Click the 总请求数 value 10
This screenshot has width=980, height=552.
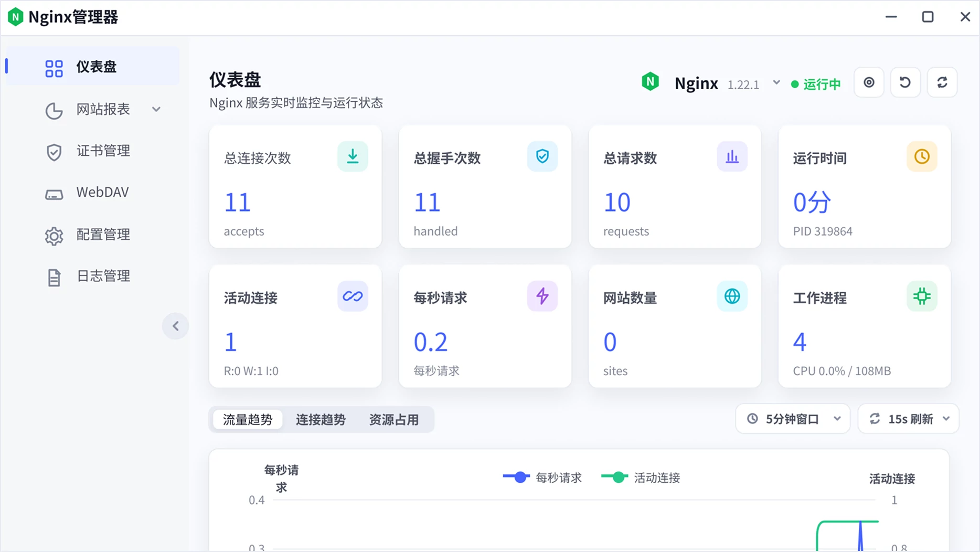pyautogui.click(x=617, y=203)
